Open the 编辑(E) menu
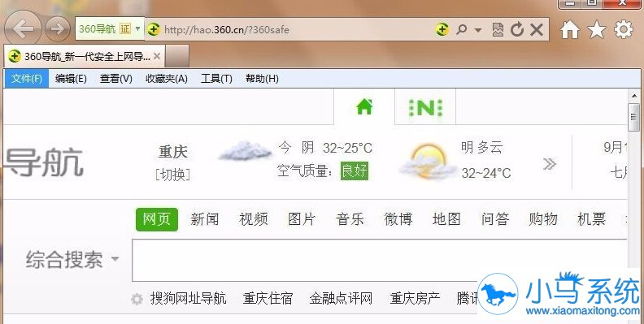Screen dimensions: 644x324 [x=71, y=78]
